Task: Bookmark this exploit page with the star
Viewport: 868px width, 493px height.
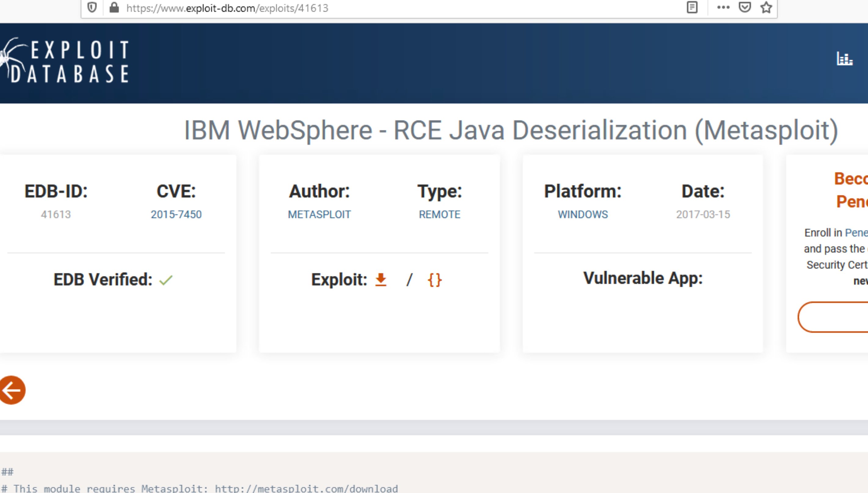Action: point(766,7)
